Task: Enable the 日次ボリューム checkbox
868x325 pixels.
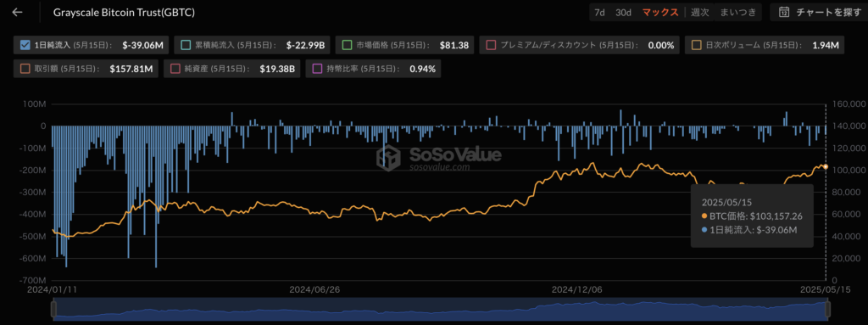Action: (x=696, y=46)
